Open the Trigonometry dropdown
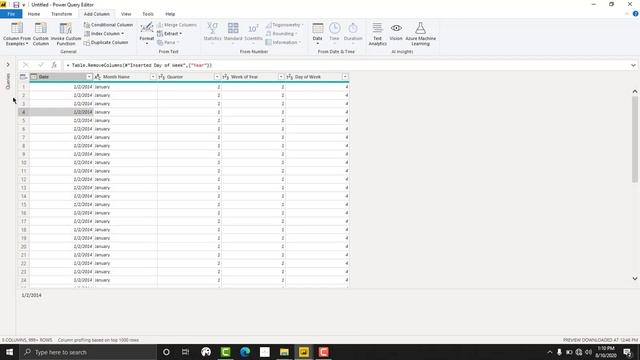 coord(284,25)
